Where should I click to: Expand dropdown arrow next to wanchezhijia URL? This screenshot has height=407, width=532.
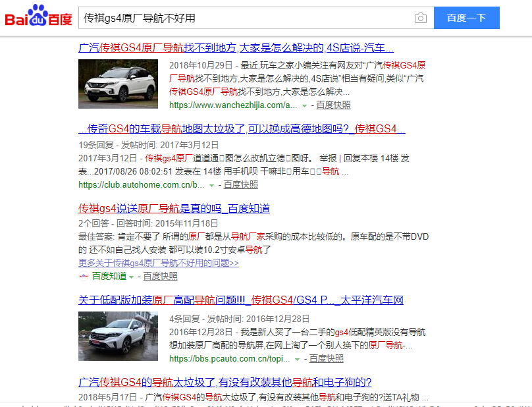coord(304,106)
